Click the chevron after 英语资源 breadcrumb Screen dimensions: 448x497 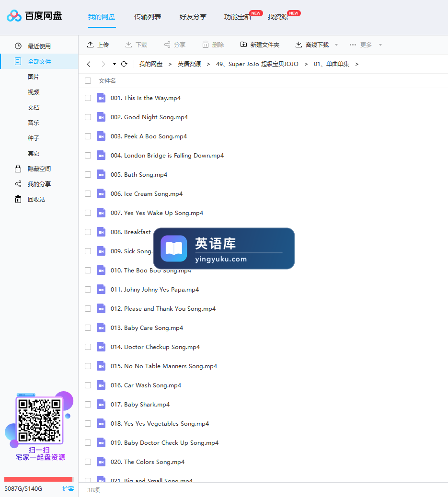click(x=208, y=64)
